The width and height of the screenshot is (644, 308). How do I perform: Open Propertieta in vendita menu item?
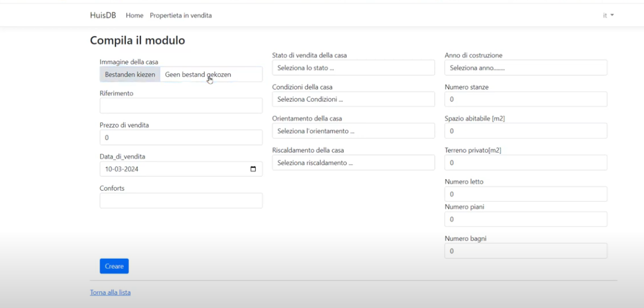pyautogui.click(x=181, y=15)
